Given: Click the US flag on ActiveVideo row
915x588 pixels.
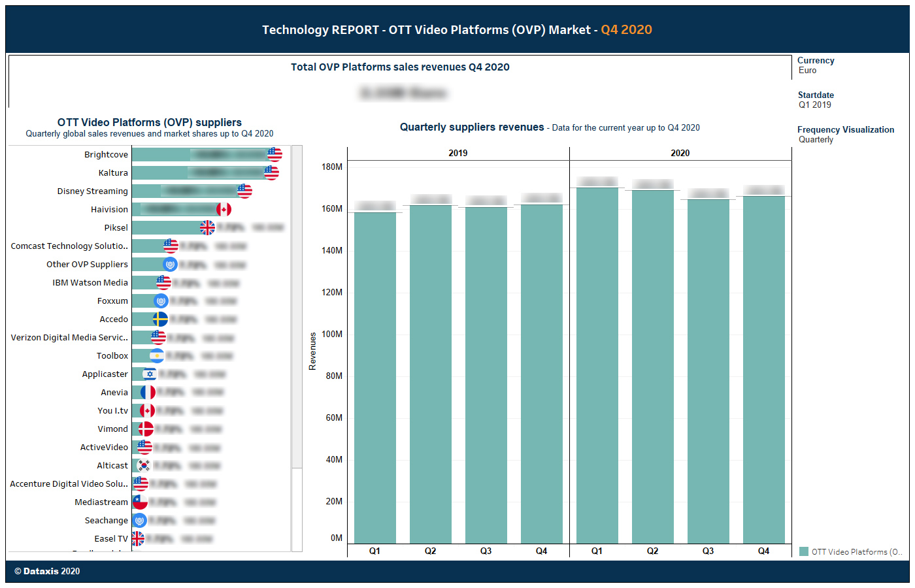Looking at the screenshot, I should pos(144,447).
